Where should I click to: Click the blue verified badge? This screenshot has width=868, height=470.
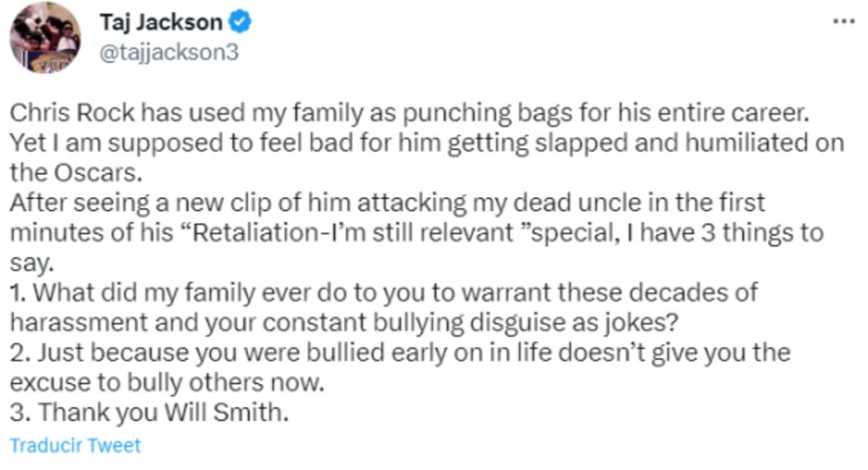[240, 23]
